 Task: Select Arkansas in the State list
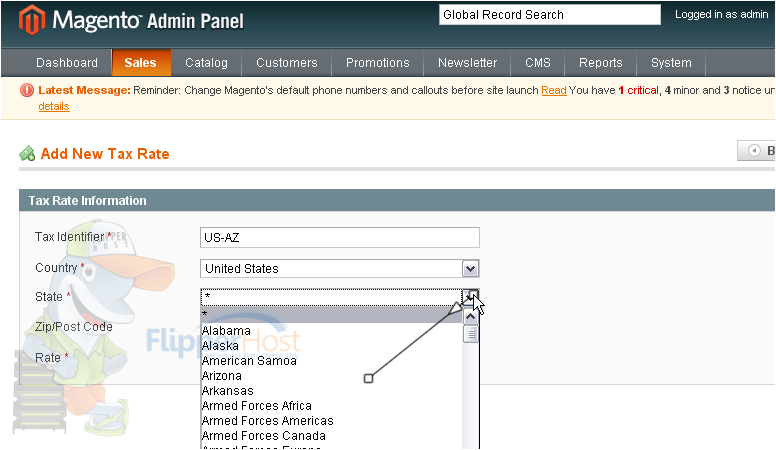point(332,391)
